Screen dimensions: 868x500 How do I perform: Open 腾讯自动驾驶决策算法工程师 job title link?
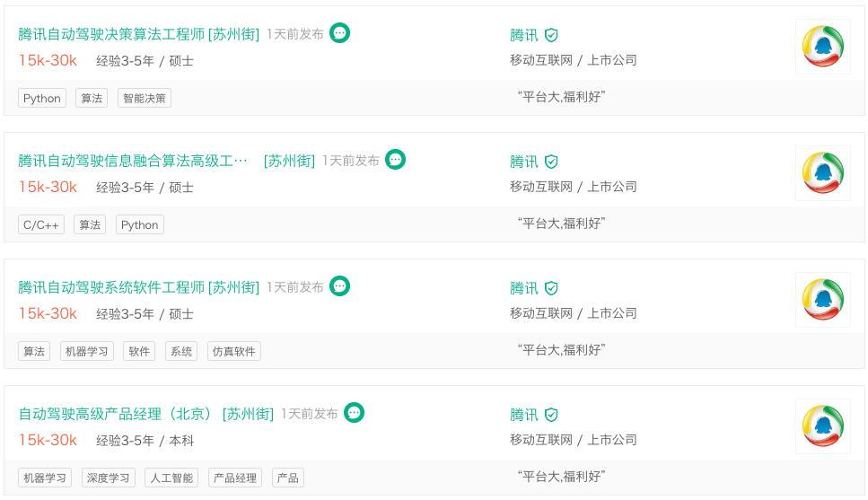click(x=138, y=34)
